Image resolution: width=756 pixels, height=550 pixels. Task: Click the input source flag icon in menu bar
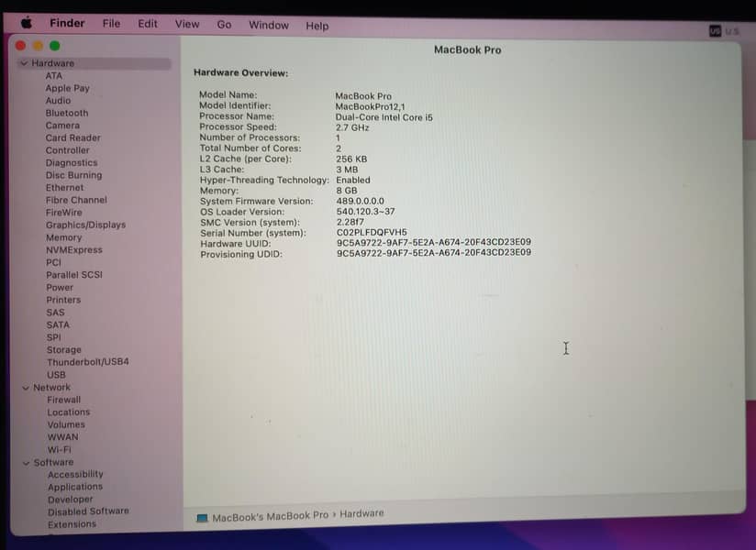[715, 31]
